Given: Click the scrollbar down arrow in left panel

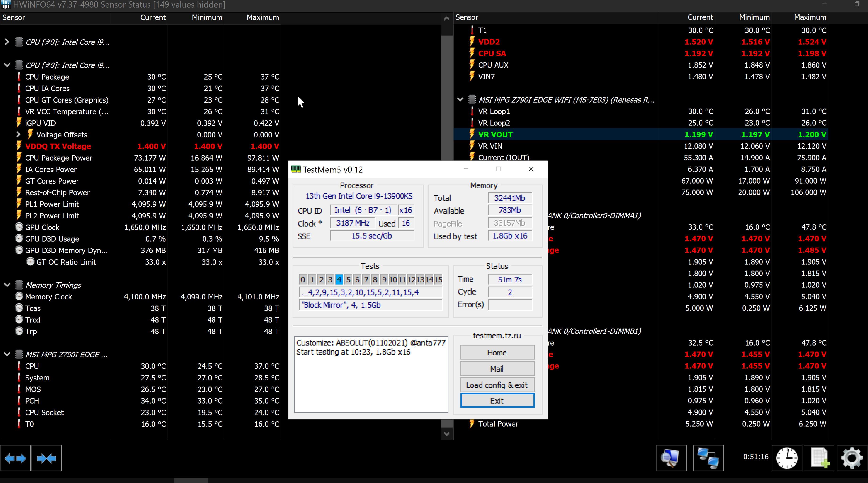Looking at the screenshot, I should 447,433.
